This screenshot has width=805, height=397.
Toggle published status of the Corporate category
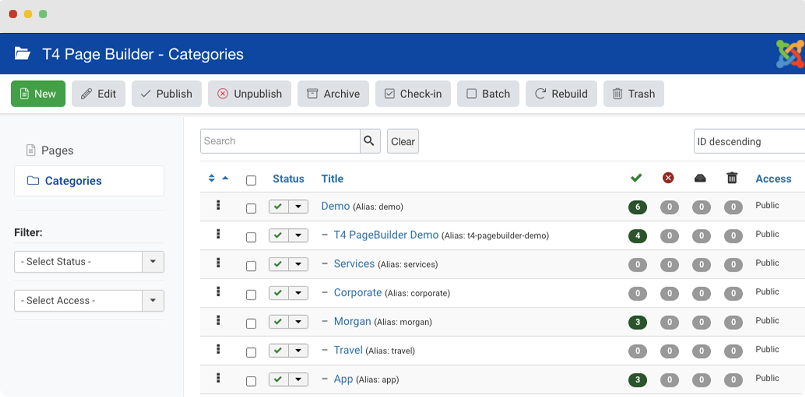278,293
